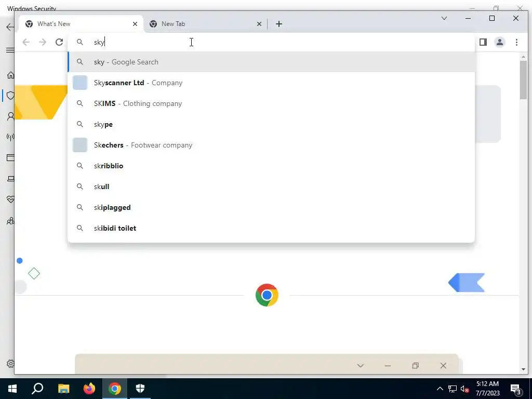Open Windows Security Home icon
This screenshot has height=399, width=532.
pyautogui.click(x=10, y=75)
